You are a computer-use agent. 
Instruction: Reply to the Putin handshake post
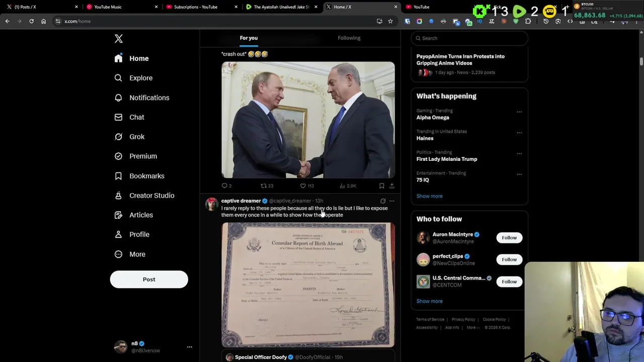(x=226, y=186)
